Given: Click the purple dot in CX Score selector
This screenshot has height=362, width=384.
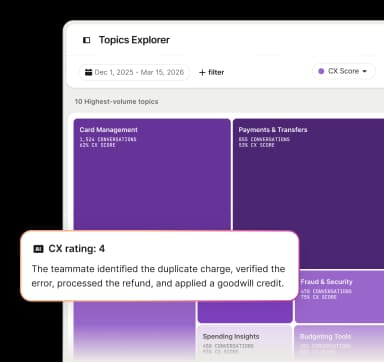Looking at the screenshot, I should [x=321, y=71].
